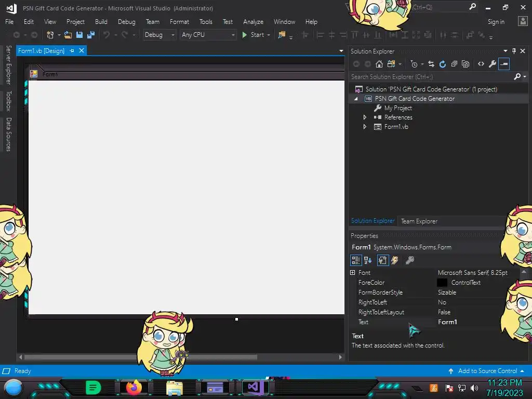Select Form1.vb in Solution Explorer
Screen dimensions: 532x399
click(396, 127)
